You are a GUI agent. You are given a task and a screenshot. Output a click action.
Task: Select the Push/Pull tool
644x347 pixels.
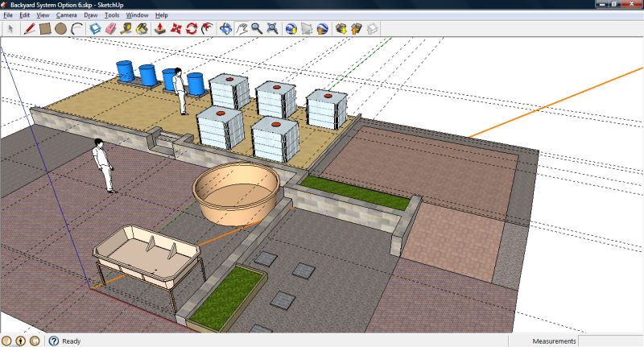point(160,29)
